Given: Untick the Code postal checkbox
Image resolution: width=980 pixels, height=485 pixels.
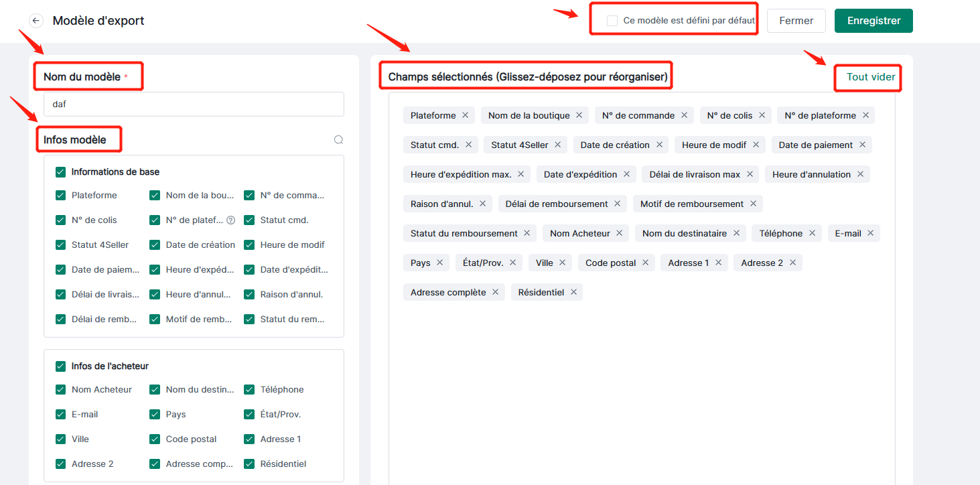Looking at the screenshot, I should point(155,439).
